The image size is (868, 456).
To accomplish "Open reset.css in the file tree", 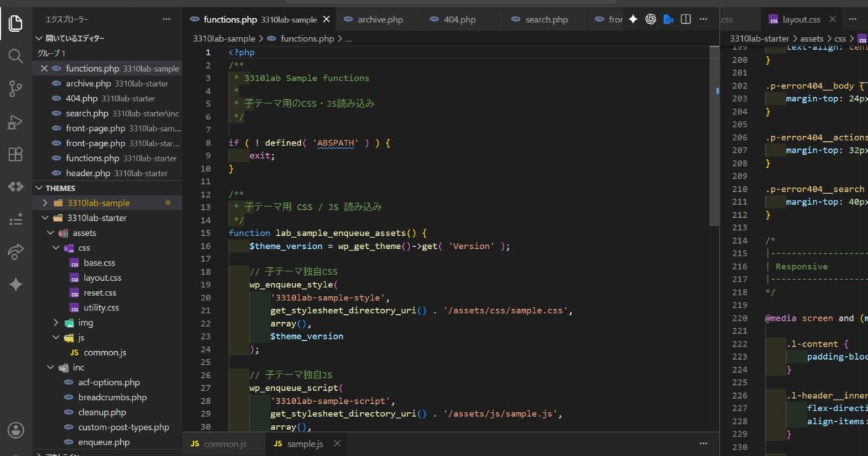I will click(100, 293).
